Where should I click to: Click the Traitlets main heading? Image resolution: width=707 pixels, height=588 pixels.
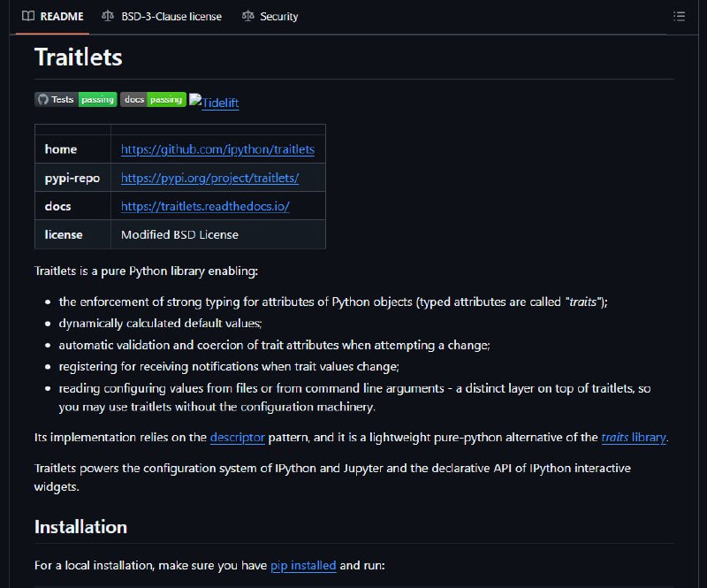tap(79, 57)
